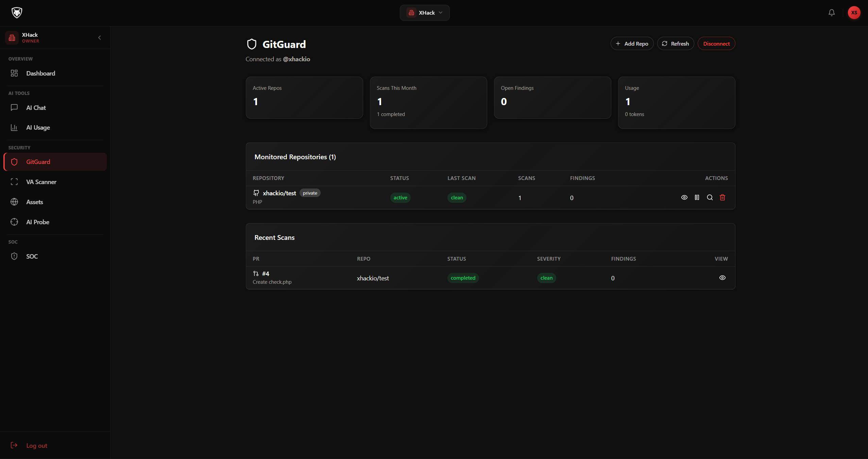868x459 pixels.
Task: Click the AI Chat speech bubble icon
Action: click(x=14, y=108)
